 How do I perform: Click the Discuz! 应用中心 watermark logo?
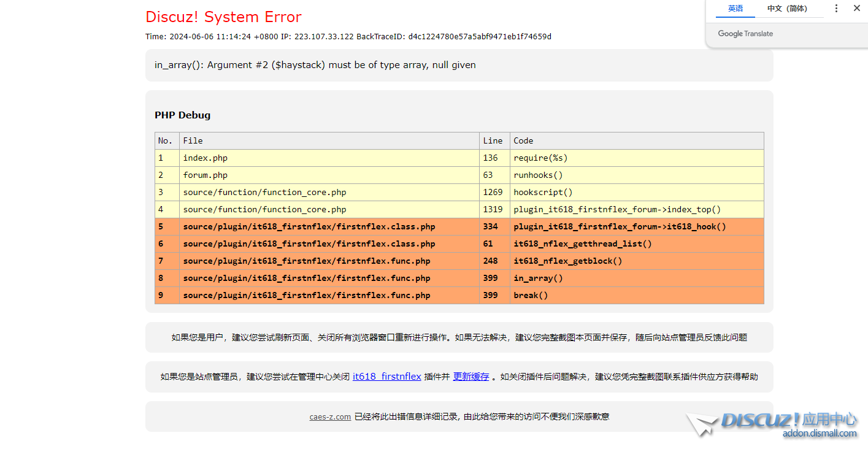click(x=773, y=424)
